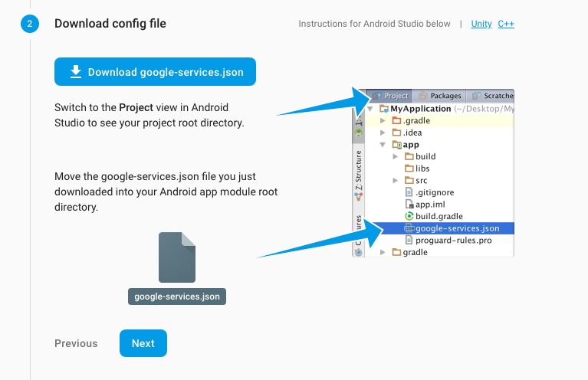Click the build.gradle green gradle icon

(409, 216)
